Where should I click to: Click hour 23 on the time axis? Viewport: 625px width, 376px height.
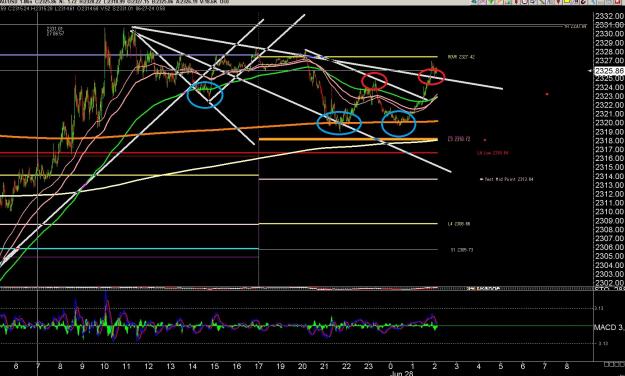click(x=369, y=366)
